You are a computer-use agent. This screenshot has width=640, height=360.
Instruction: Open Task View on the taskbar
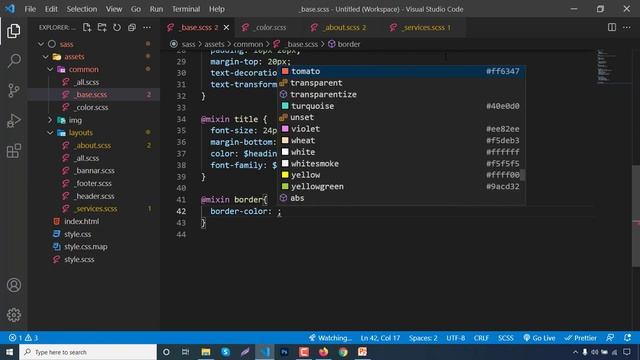coord(185,352)
